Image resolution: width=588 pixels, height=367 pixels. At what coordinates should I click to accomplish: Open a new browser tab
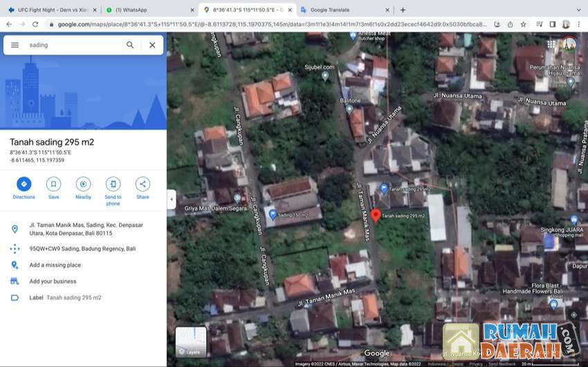point(403,10)
